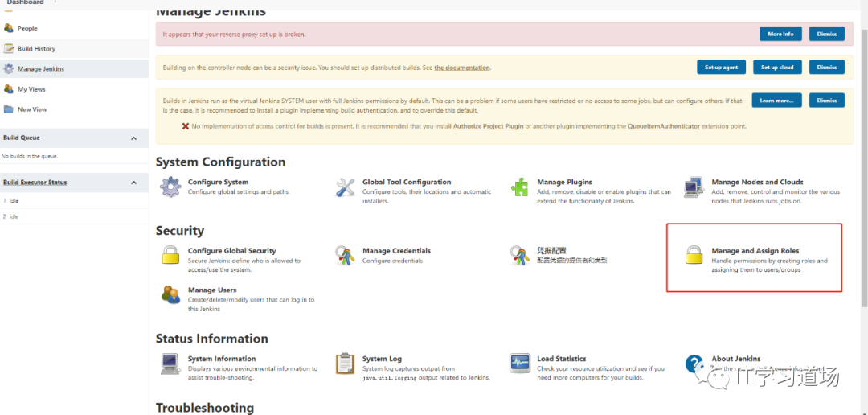Click the Set up cloud button
Viewport: 868px width, 415px height.
(x=777, y=67)
